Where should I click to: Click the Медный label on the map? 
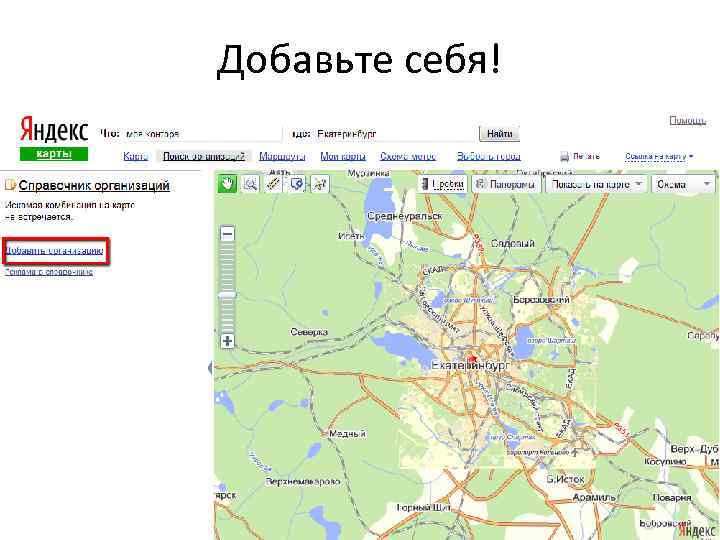(x=348, y=433)
